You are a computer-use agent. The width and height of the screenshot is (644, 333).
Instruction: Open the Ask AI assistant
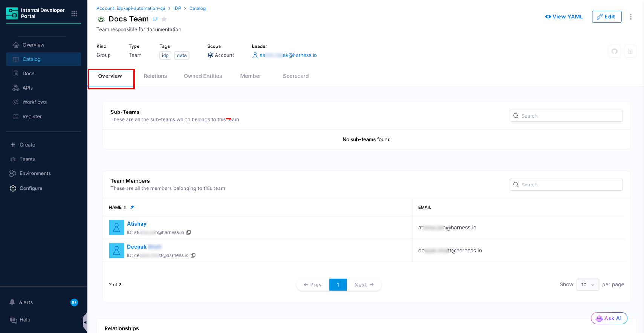tap(609, 318)
